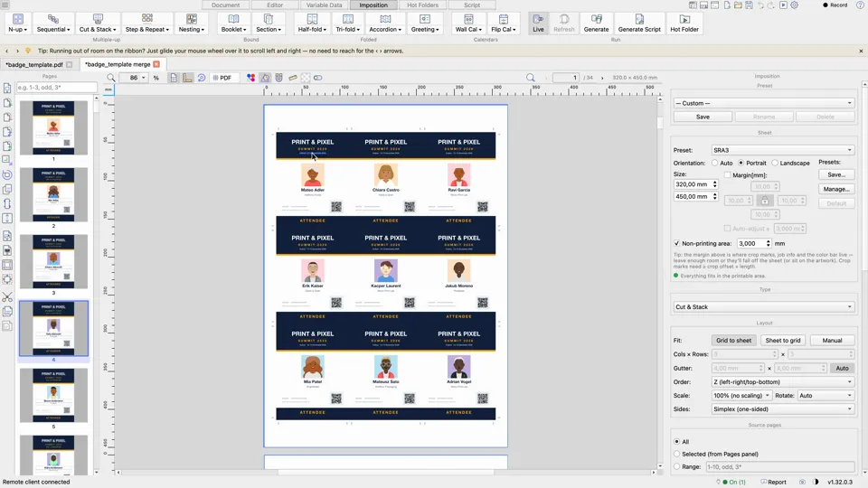This screenshot has height=488, width=868.
Task: Toggle the ruler display icon
Action: tap(188, 78)
